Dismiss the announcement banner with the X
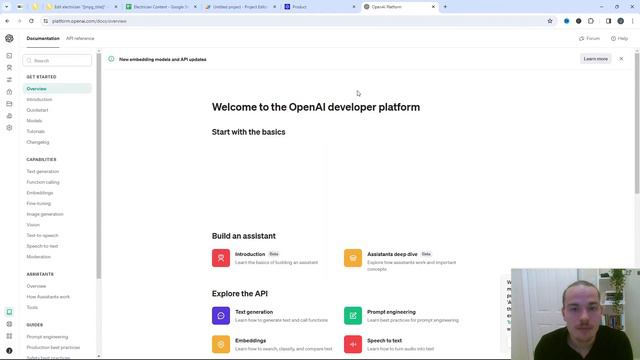640x360 pixels. 621,59
